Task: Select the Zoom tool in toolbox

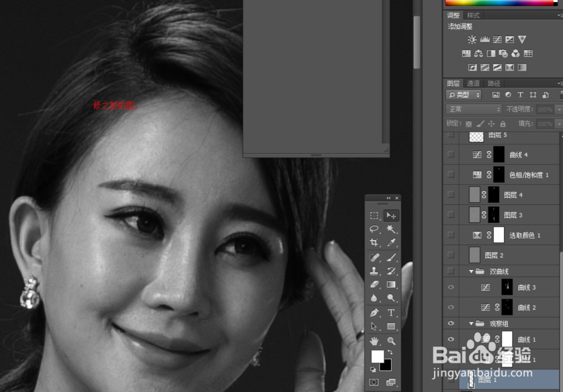Action: click(391, 341)
